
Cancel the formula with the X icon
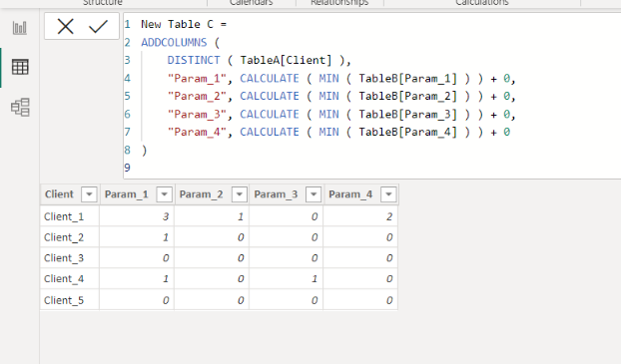click(x=65, y=27)
